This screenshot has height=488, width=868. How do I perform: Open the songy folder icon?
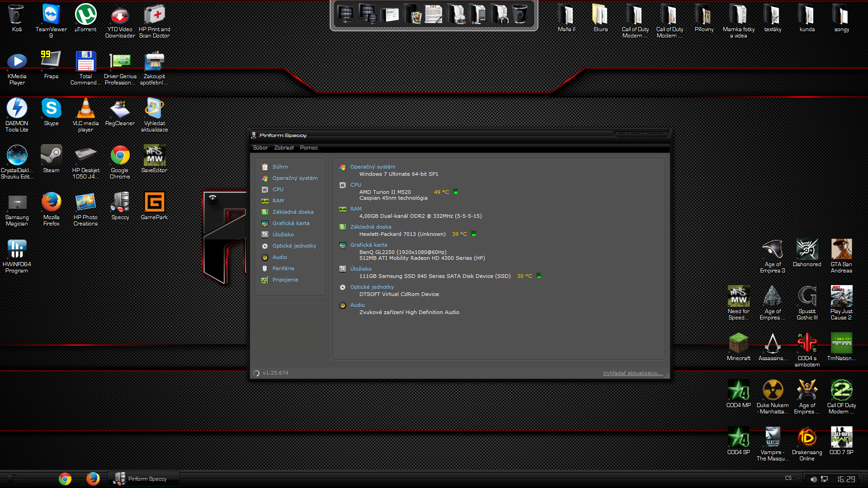(841, 18)
